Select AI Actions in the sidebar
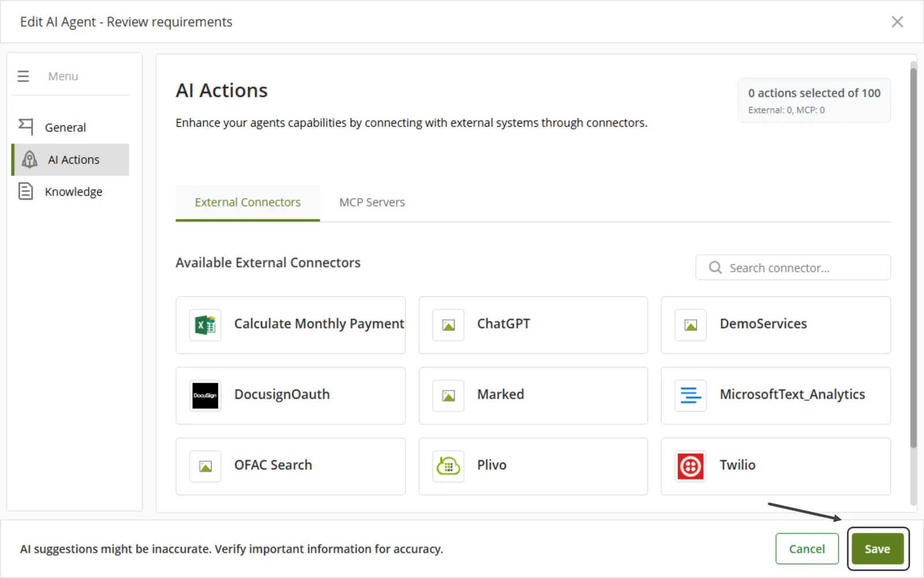 coord(70,160)
